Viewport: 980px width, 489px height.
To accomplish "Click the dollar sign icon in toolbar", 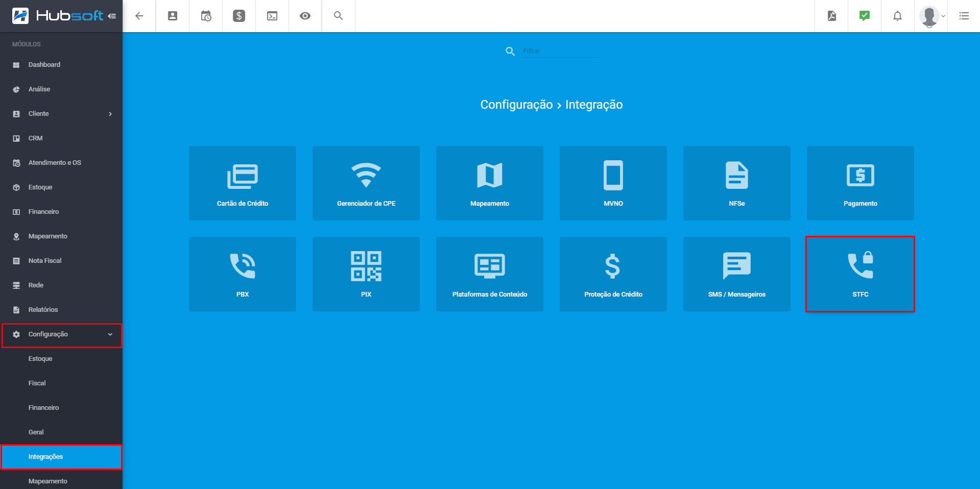I will point(239,16).
